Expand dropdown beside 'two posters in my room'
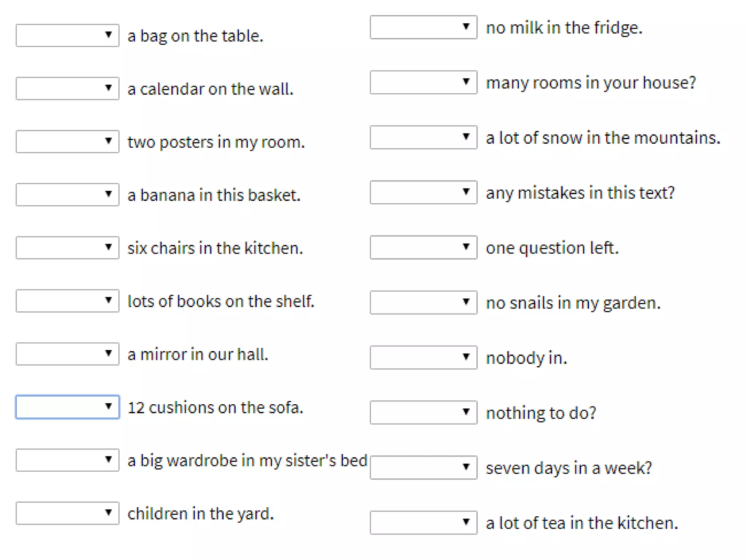The height and width of the screenshot is (560, 747). (x=67, y=141)
